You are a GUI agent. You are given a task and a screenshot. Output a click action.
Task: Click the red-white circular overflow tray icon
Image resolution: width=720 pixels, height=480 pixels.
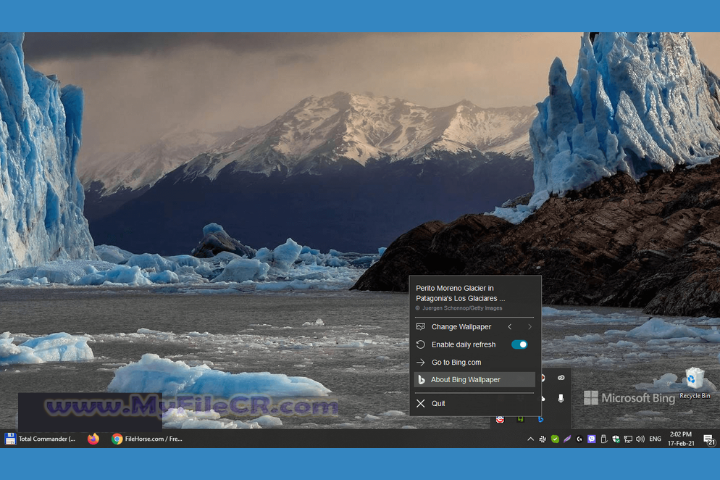[500, 419]
